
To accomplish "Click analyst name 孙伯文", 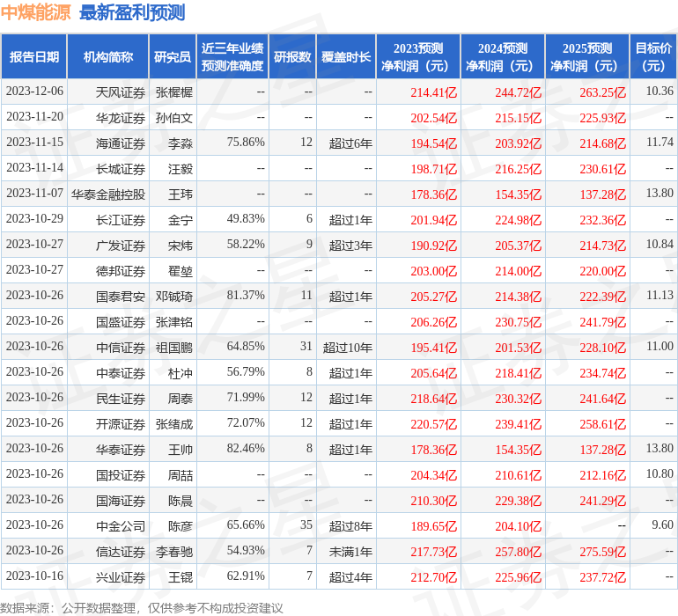I will tap(173, 118).
